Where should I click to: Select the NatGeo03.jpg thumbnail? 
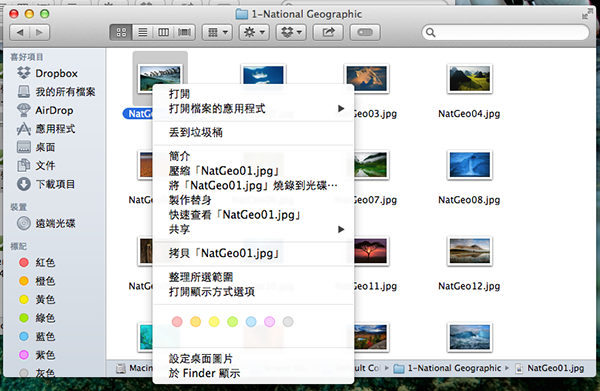pos(367,78)
